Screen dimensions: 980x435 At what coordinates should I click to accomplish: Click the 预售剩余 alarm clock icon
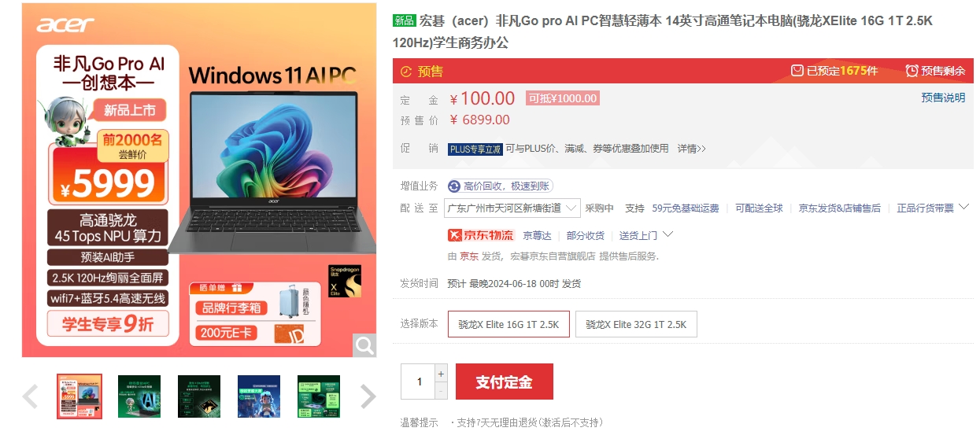pos(912,71)
